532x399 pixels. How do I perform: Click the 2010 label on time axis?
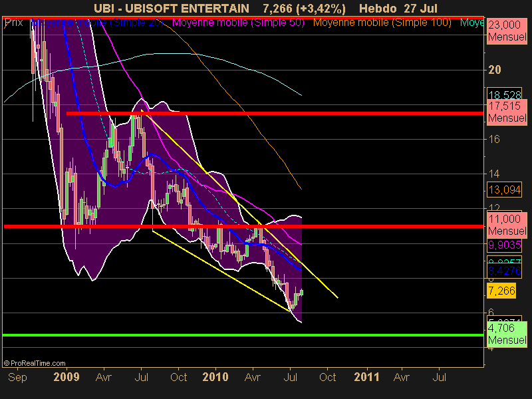tap(215, 377)
